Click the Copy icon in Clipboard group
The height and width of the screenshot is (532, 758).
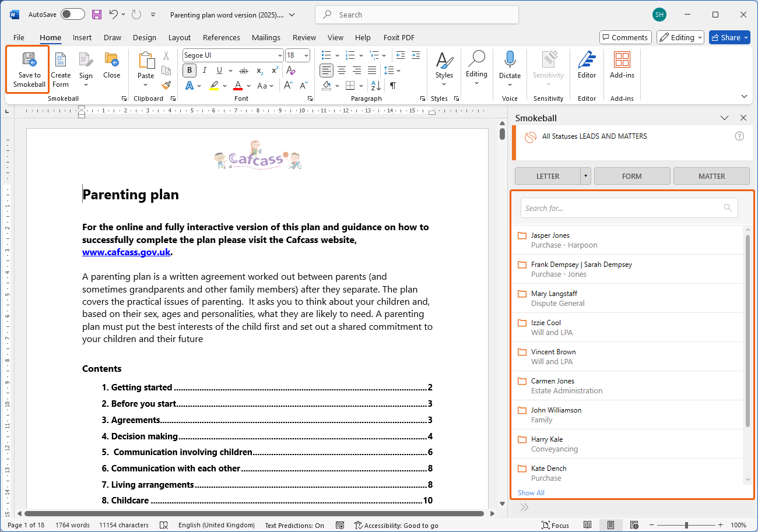click(x=166, y=71)
